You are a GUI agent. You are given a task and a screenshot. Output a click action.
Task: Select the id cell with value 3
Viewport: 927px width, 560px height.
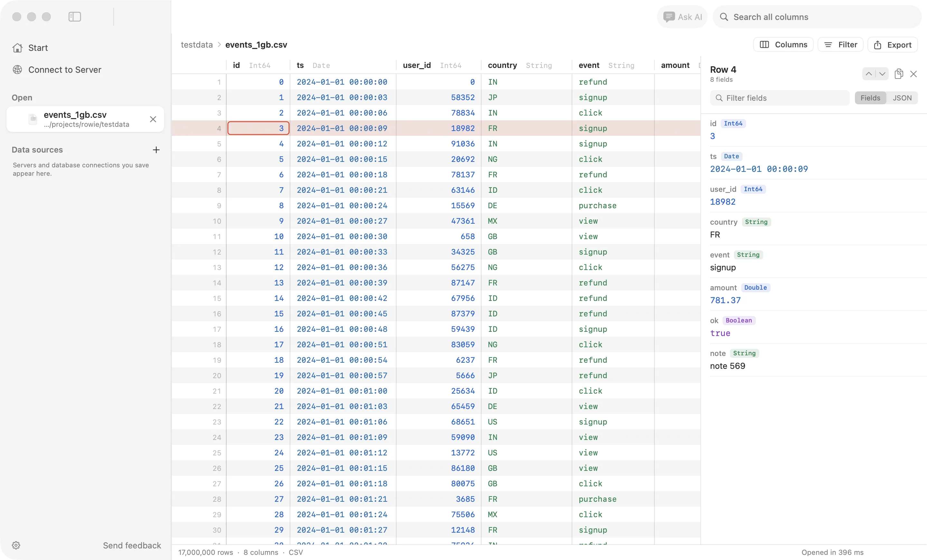pyautogui.click(x=258, y=128)
